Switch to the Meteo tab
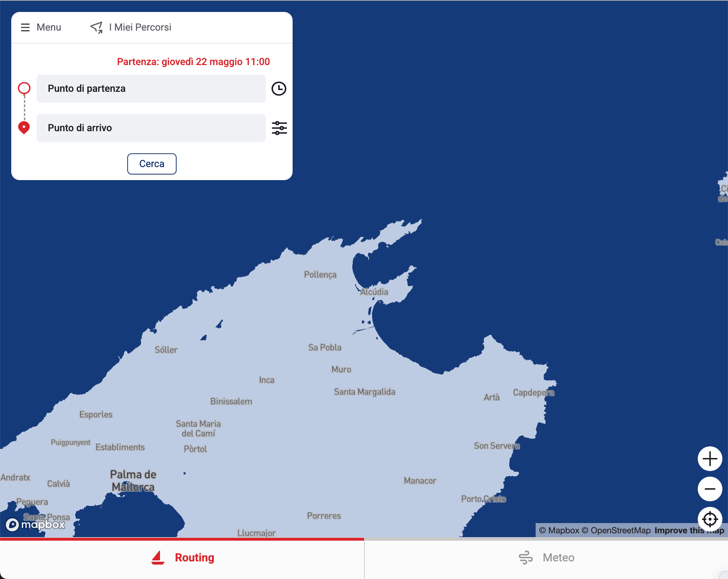 point(546,558)
